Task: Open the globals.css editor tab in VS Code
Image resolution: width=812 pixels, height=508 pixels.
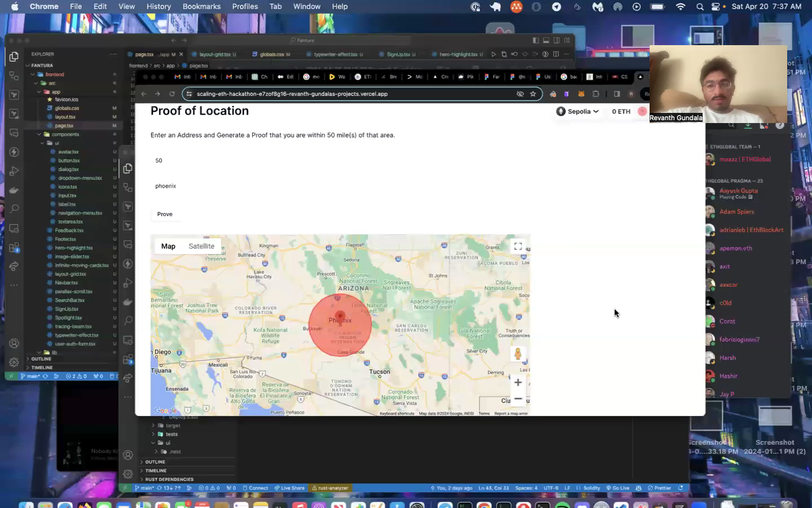Action: [271, 55]
